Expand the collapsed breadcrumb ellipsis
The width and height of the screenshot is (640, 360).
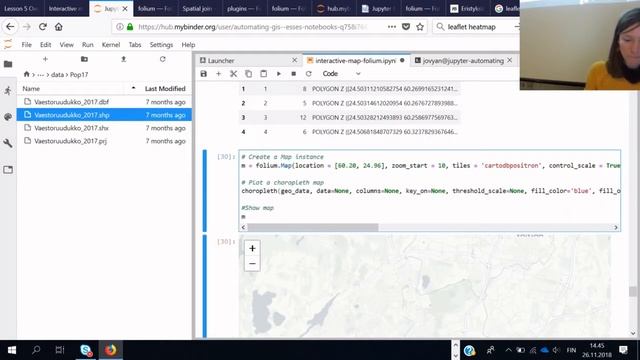[x=41, y=75]
